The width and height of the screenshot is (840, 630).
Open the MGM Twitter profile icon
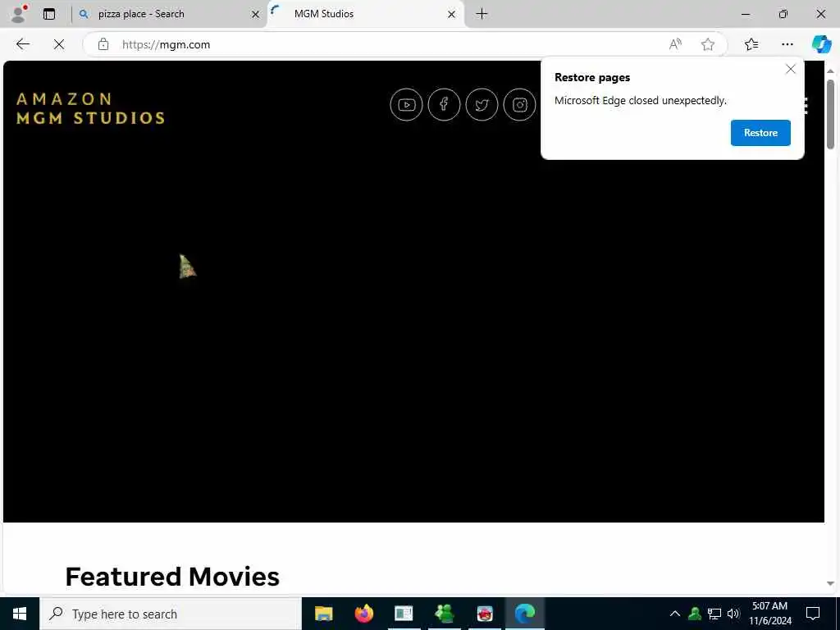(x=482, y=104)
